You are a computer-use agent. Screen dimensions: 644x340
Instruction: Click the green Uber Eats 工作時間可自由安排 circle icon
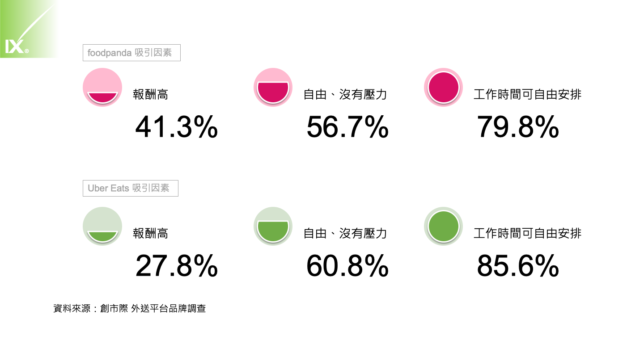[x=443, y=227]
